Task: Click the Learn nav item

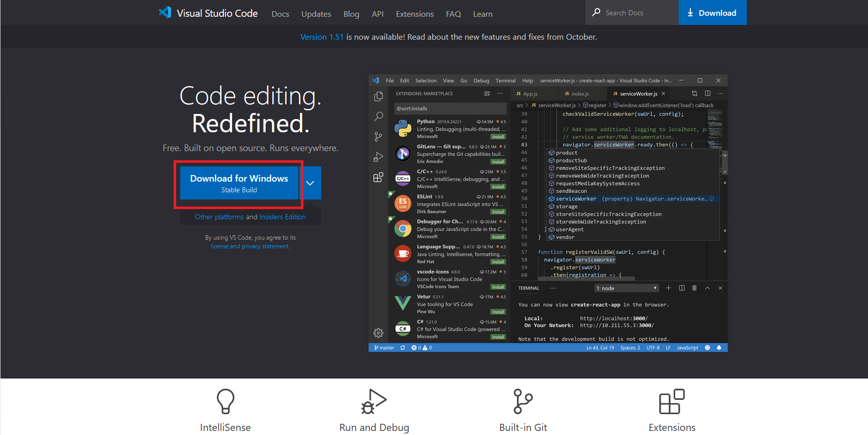Action: tap(483, 14)
